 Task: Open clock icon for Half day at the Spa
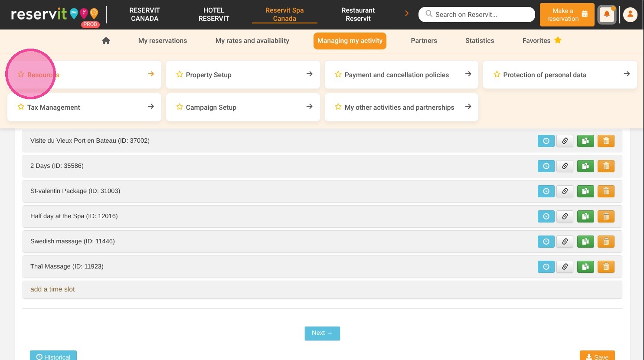(x=546, y=216)
